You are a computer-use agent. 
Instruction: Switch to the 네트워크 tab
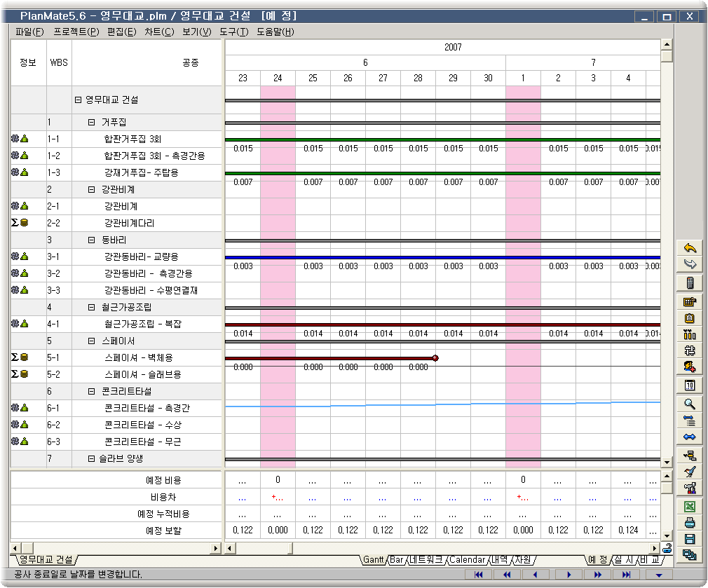point(426,560)
